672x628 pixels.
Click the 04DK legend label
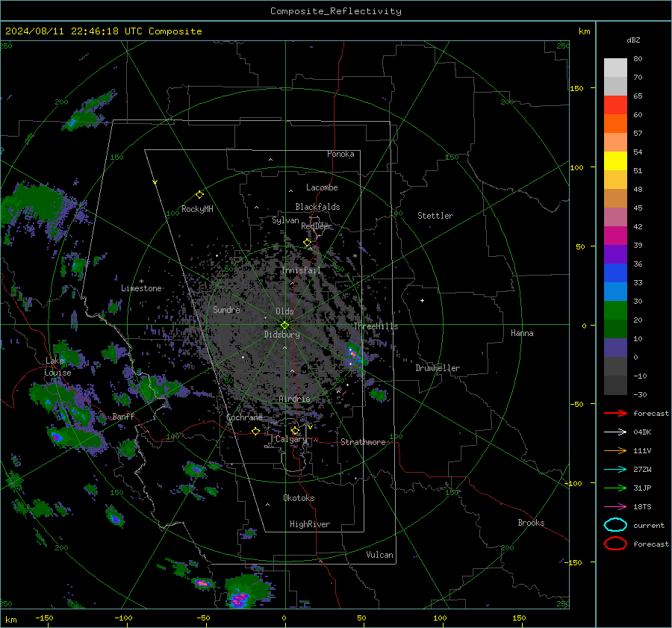pos(642,432)
